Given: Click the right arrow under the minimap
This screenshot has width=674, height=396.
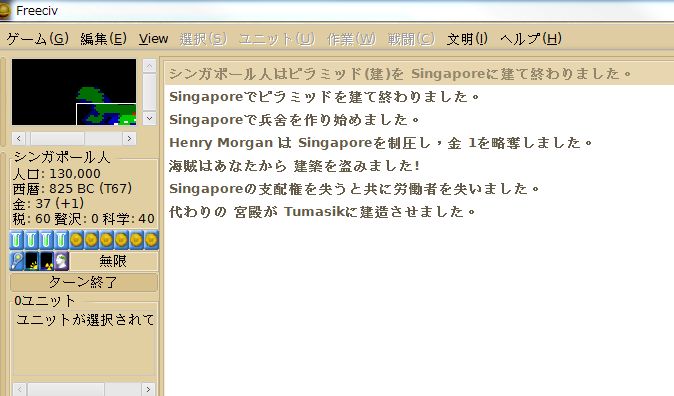Looking at the screenshot, I should (x=129, y=138).
